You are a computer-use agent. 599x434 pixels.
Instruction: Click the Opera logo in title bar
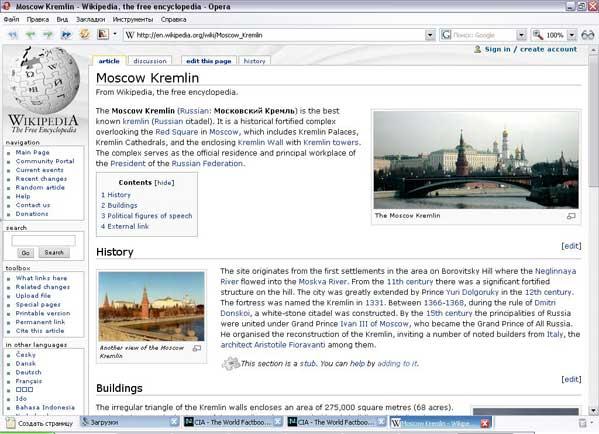point(6,6)
